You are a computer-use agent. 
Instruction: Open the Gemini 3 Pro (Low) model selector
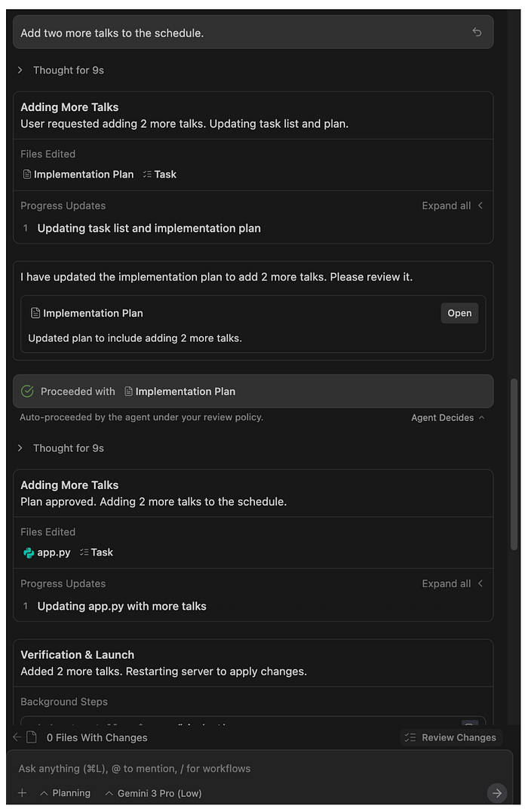pyautogui.click(x=154, y=793)
